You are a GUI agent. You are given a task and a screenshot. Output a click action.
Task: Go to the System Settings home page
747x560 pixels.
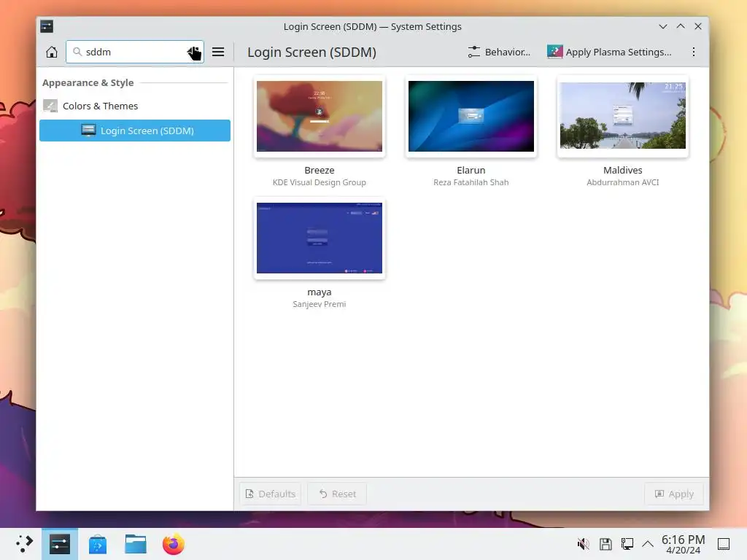52,52
